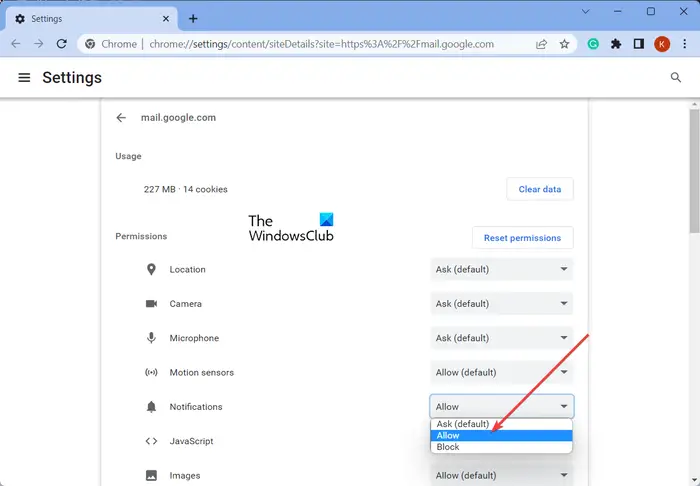Click the Microphone icon
The width and height of the screenshot is (700, 486).
pos(151,338)
